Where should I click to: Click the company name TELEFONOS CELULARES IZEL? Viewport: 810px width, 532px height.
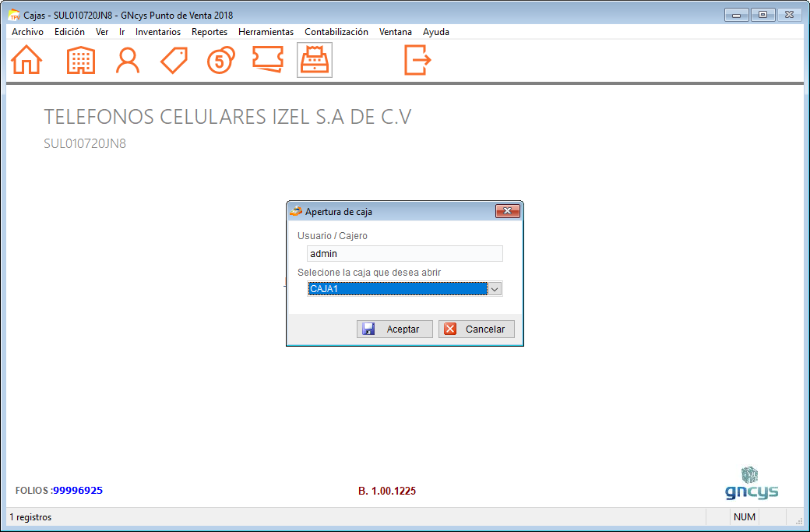coord(227,117)
